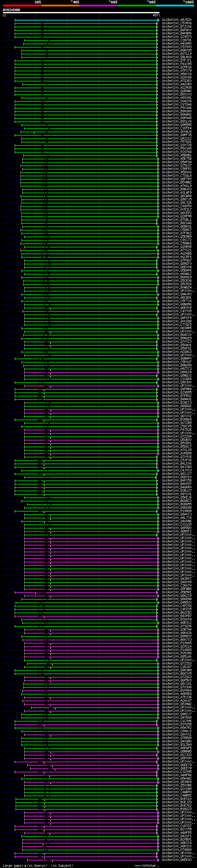Open hit UniRef100_C1N791
197x868 pixels.
[177, 40]
